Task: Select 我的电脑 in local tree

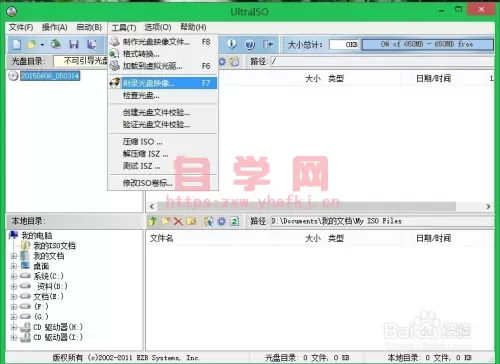Action: (x=37, y=236)
